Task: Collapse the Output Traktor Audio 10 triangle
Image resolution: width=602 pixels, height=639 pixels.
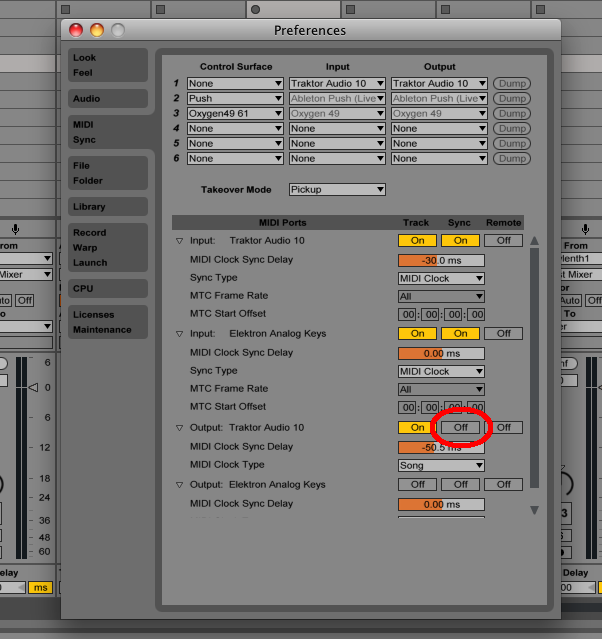Action: 180,428
